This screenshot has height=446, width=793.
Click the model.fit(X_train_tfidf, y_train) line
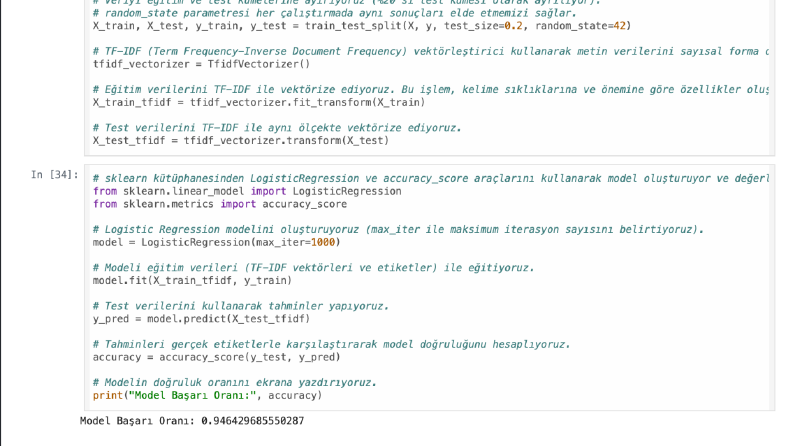192,281
